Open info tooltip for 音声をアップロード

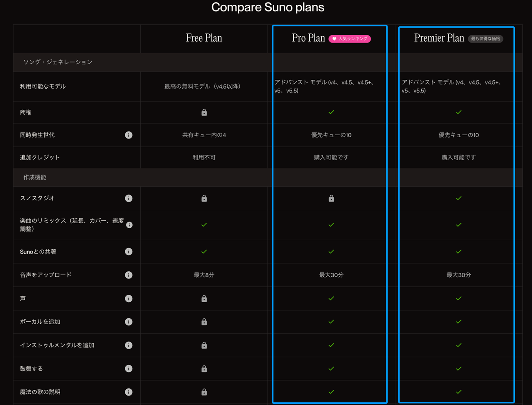tap(129, 275)
